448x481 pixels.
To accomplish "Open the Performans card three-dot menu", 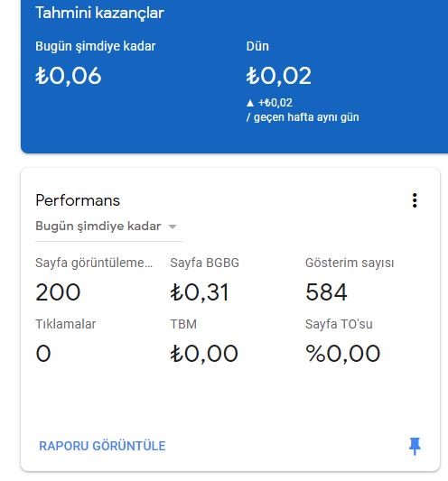I will [415, 200].
